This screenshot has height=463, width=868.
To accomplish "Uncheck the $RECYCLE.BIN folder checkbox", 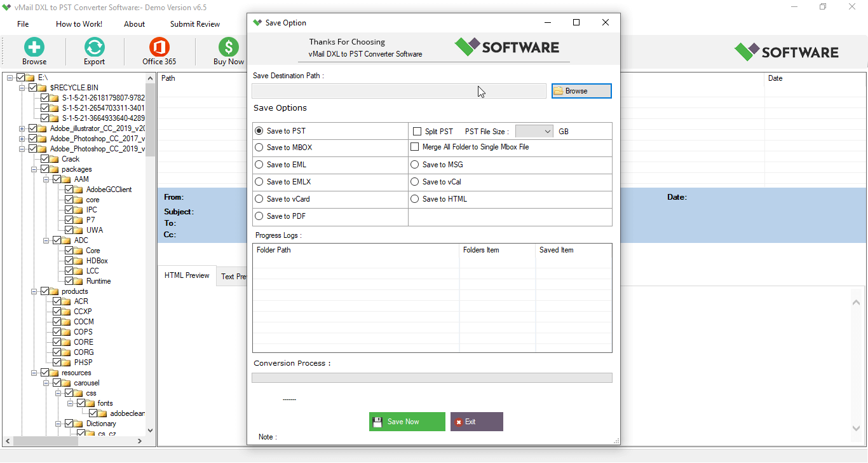I will coord(33,88).
